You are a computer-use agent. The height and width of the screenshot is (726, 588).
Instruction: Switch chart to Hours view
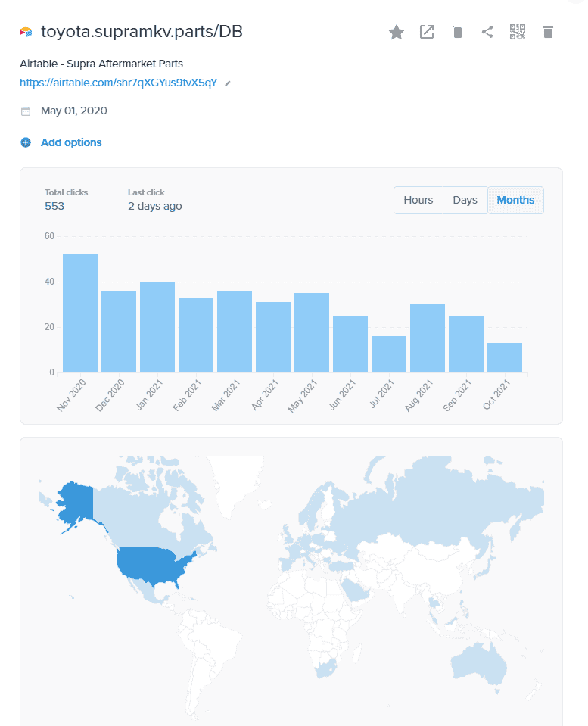point(418,200)
